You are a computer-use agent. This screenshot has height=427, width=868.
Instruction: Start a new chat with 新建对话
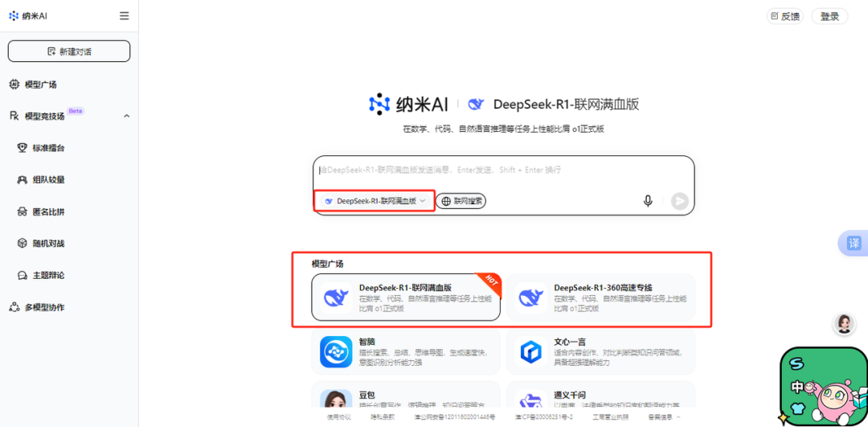click(69, 51)
